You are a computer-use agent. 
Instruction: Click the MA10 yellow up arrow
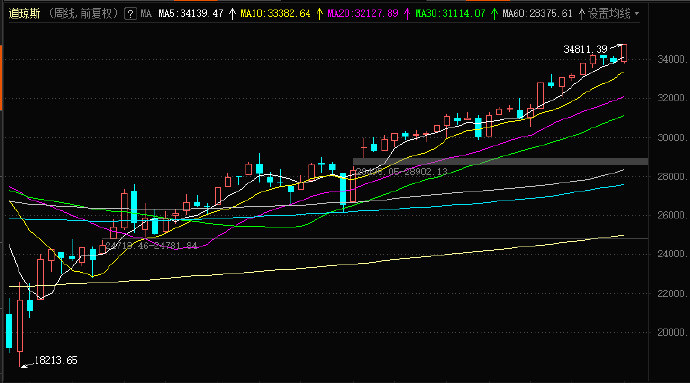click(x=319, y=14)
